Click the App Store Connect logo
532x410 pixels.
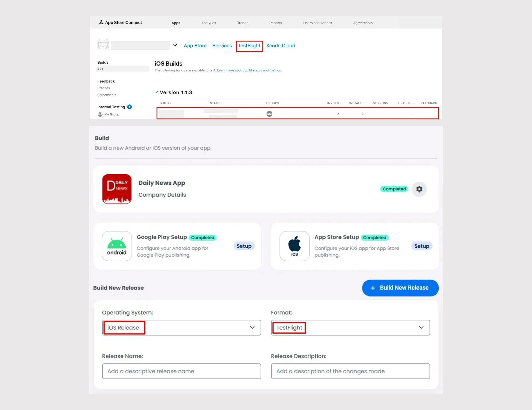(x=120, y=22)
